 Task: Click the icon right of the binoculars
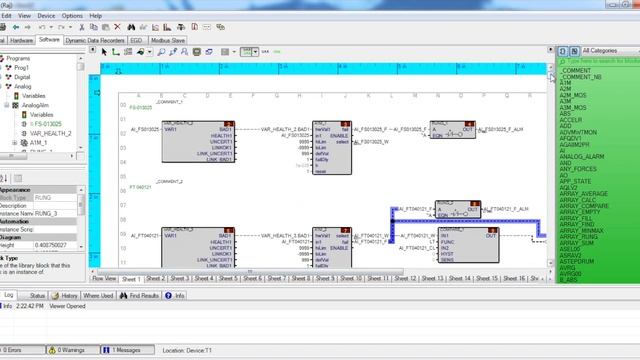point(143,27)
